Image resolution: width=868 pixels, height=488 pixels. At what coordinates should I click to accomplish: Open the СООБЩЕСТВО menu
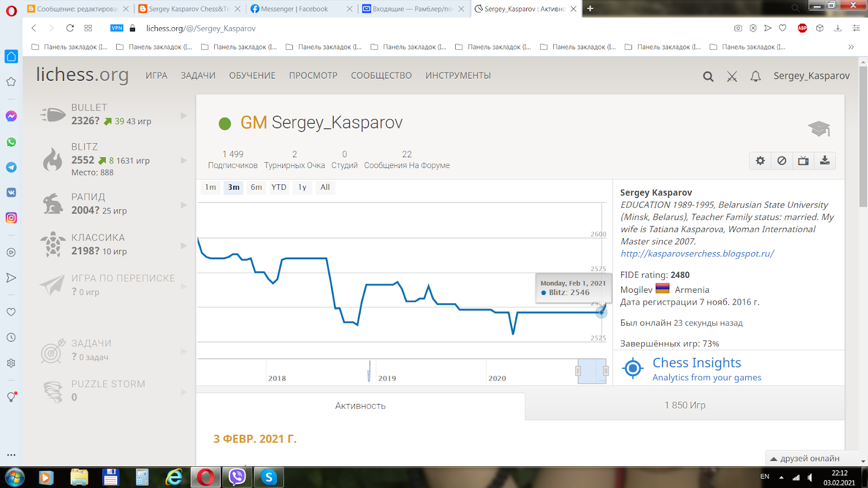(x=381, y=75)
